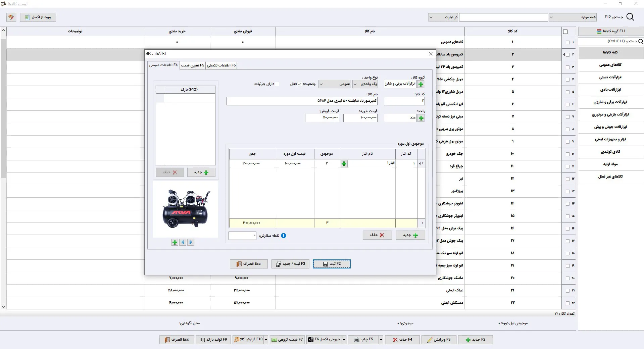Click the edit icon at top left toolbar

[x=11, y=17]
